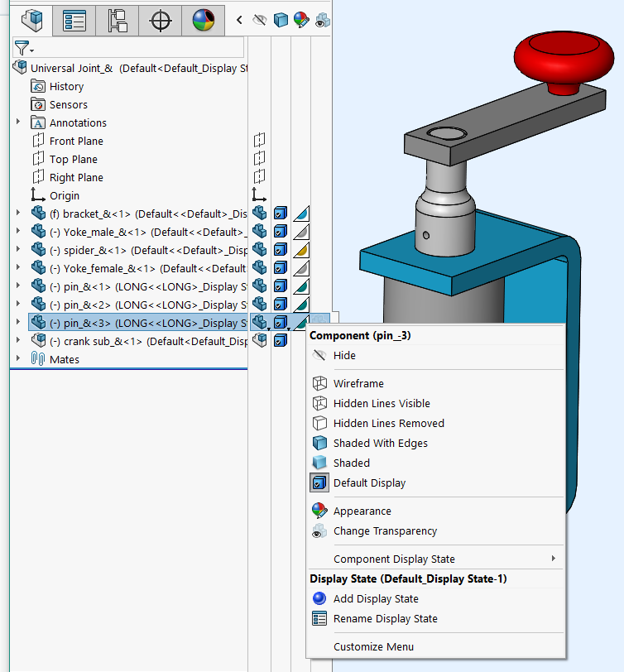Click bracket_&<1> blue appearance swatch

coord(301,214)
